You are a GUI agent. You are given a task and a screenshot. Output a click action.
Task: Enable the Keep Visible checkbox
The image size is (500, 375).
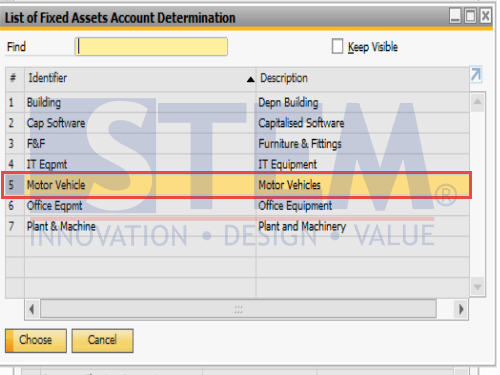coord(337,46)
